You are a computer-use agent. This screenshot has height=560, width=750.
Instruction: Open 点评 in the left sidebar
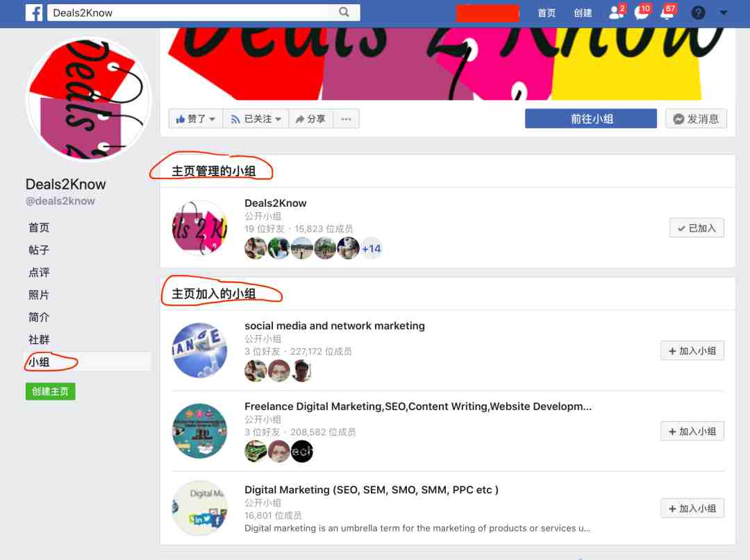point(39,272)
